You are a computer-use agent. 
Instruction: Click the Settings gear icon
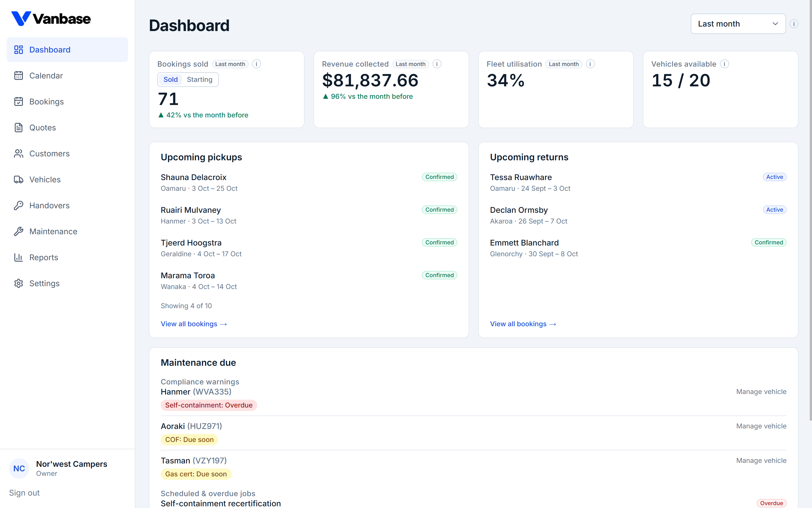click(18, 283)
